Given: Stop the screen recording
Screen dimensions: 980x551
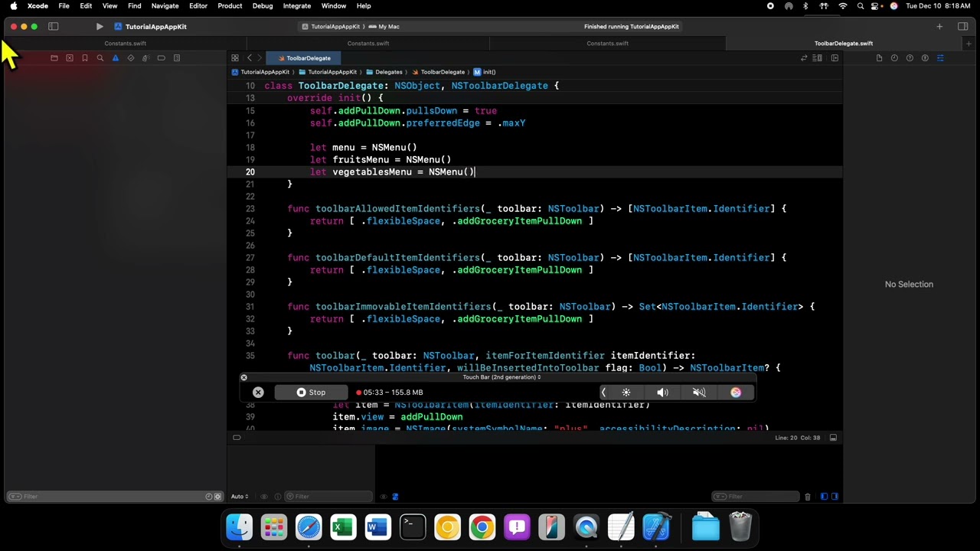Looking at the screenshot, I should pos(311,393).
